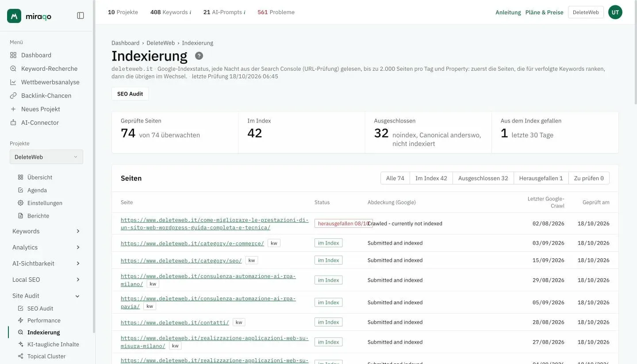Filter pages by Im Index 42
Viewport: 637px width, 364px height.
point(431,178)
